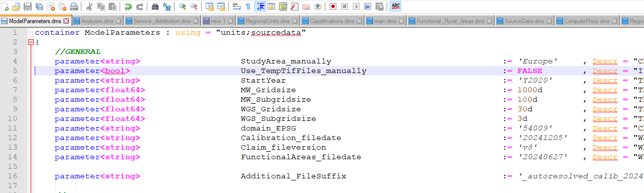This screenshot has width=644, height=193.
Task: Click the Save recorded macro icon
Action: coord(380,7)
